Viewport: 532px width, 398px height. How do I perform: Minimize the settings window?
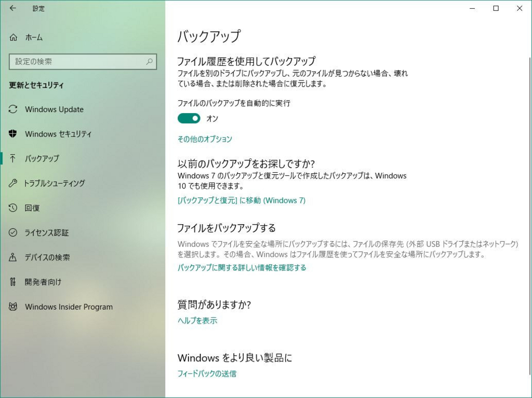click(472, 8)
